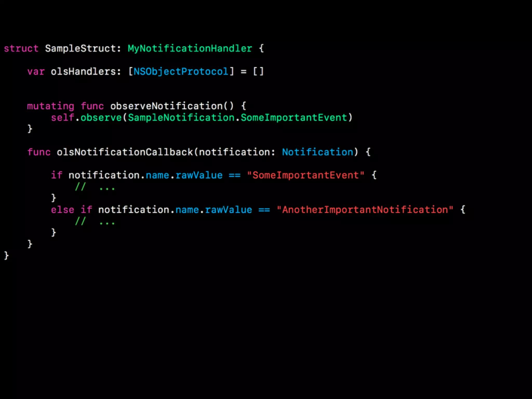Click the mutating keyword

51,107
